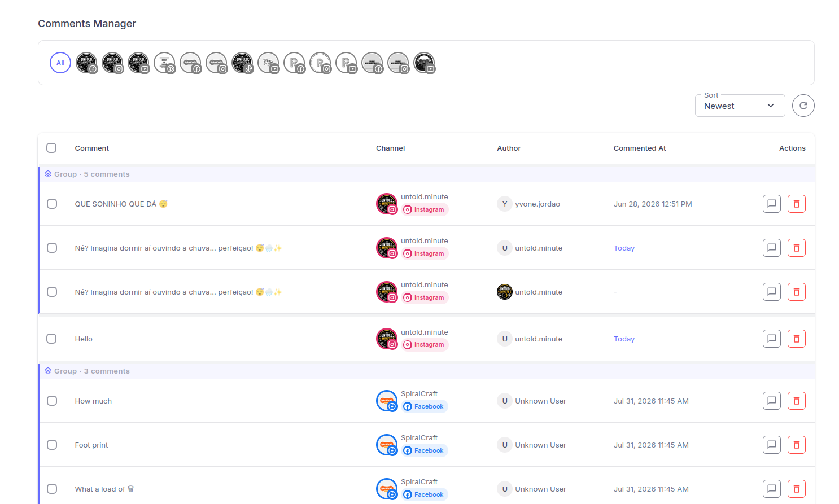The width and height of the screenshot is (839, 504).
Task: Click the 'Hello' comment text
Action: [84, 339]
